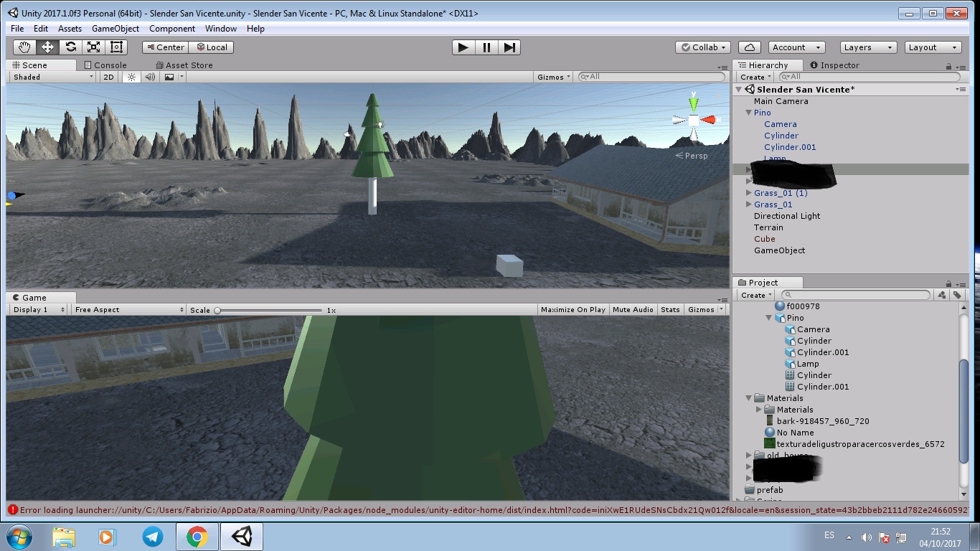Click the Create button in Project panel

(x=756, y=295)
